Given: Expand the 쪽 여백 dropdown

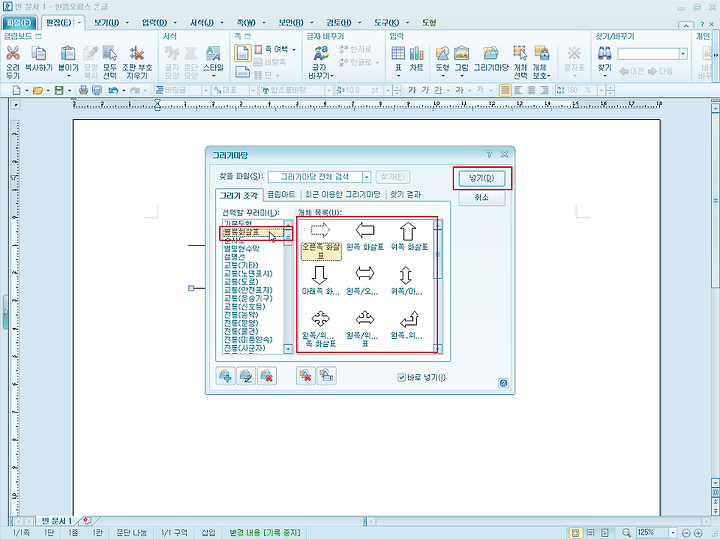Looking at the screenshot, I should coord(294,49).
